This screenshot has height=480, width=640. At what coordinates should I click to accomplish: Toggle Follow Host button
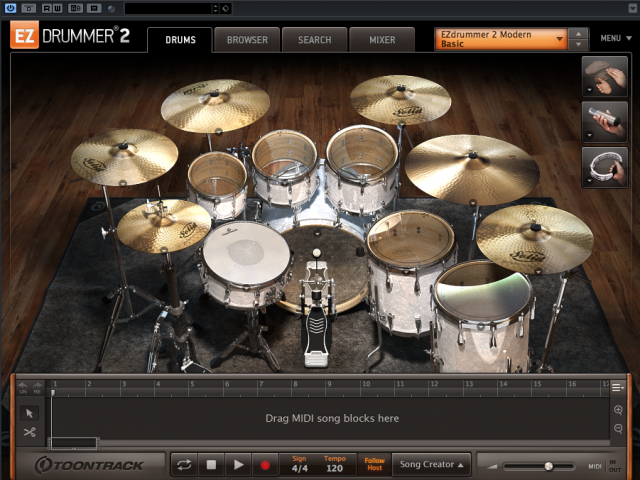click(x=374, y=464)
